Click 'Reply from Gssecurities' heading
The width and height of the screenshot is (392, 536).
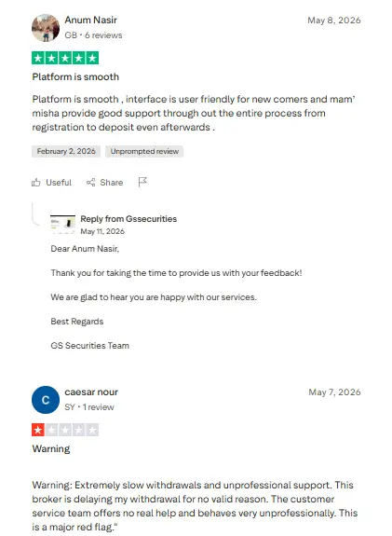coord(128,219)
